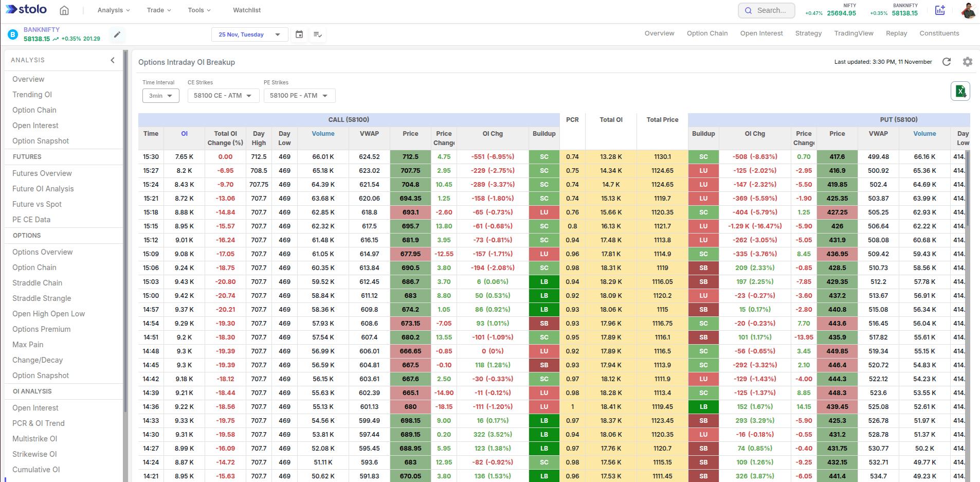Switch to the Option Chain tab

(707, 33)
